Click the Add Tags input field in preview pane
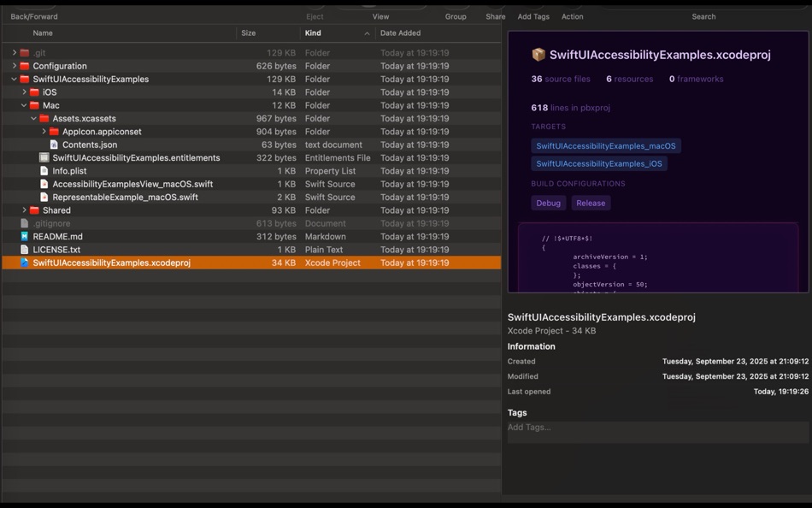The image size is (812, 508). (598, 427)
